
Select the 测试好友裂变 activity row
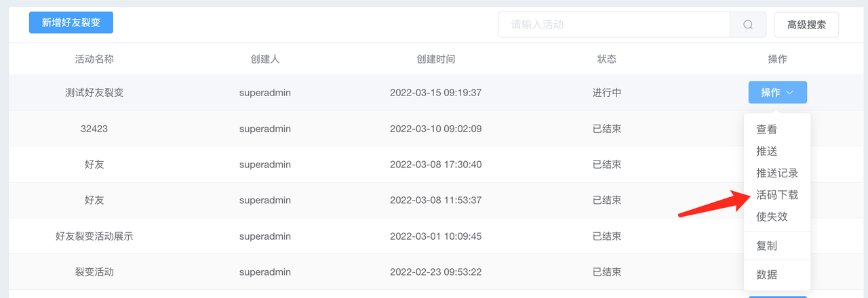point(434,93)
